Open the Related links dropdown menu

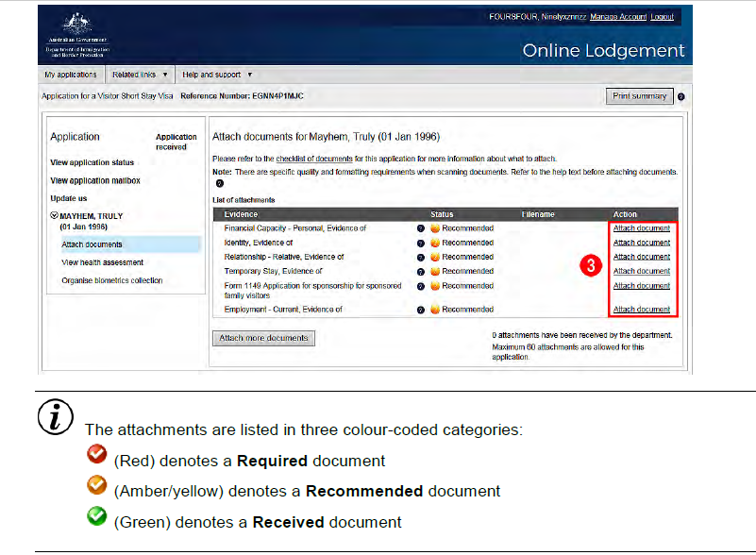[x=140, y=75]
